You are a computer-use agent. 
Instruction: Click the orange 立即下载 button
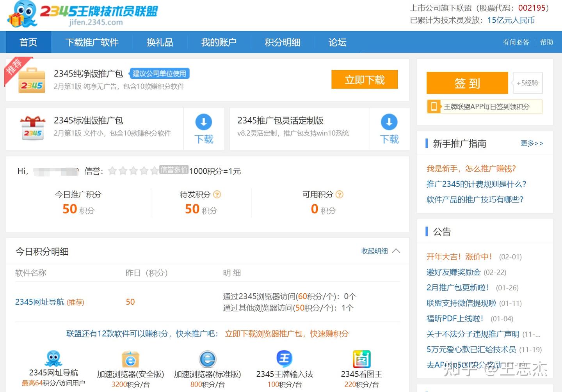point(364,79)
